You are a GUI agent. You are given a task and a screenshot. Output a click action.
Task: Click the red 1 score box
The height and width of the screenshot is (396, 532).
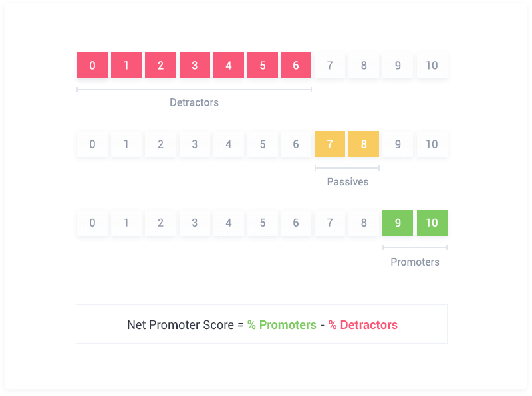(126, 65)
